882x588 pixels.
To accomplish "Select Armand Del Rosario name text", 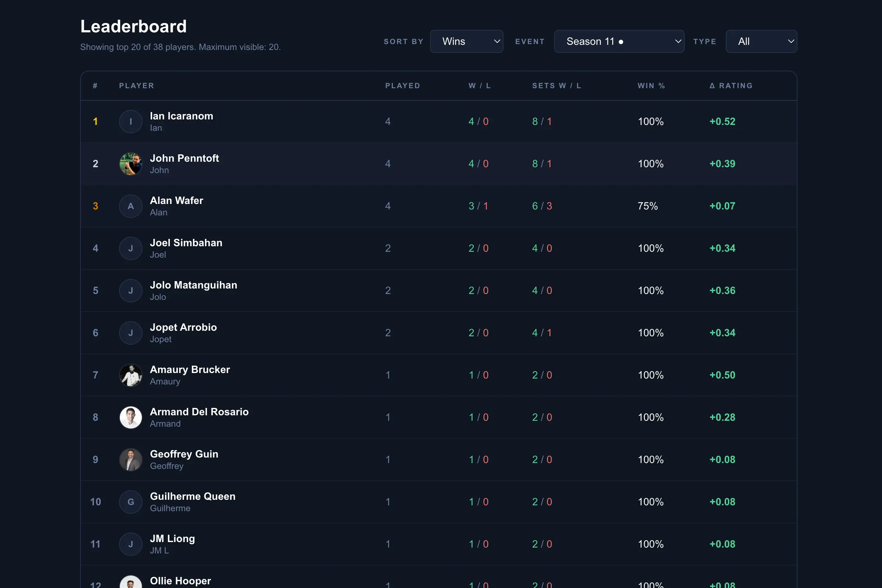I will [x=199, y=412].
